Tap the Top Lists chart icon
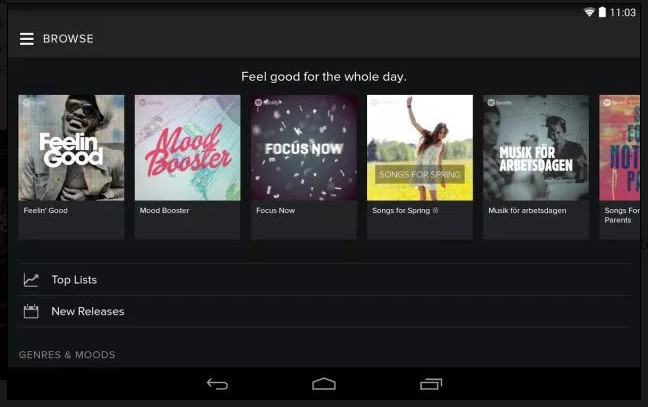This screenshot has width=648, height=407. tap(31, 280)
